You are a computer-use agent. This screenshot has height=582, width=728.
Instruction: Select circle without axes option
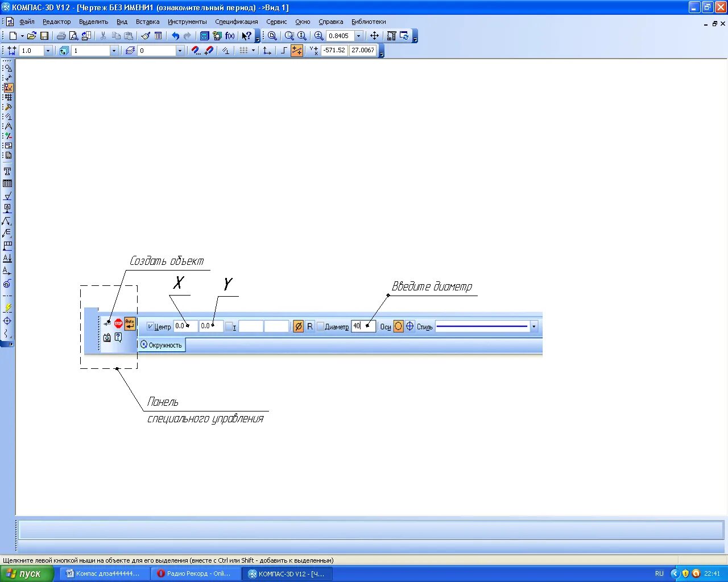[x=399, y=326]
